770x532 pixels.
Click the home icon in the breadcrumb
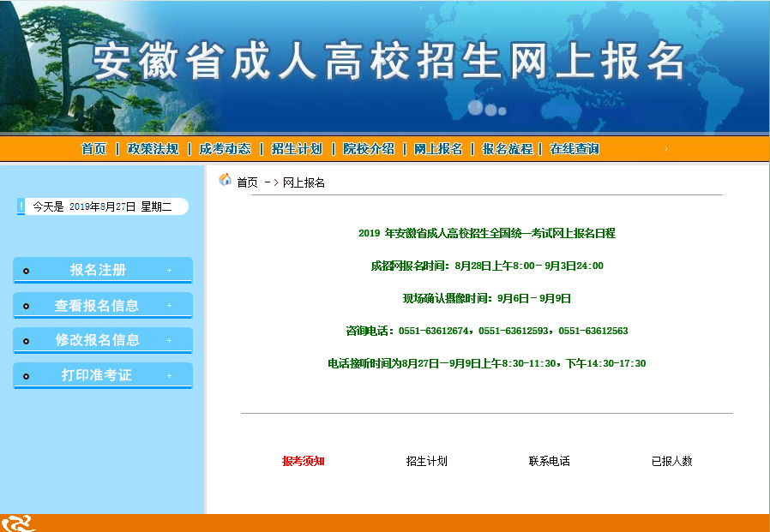226,180
